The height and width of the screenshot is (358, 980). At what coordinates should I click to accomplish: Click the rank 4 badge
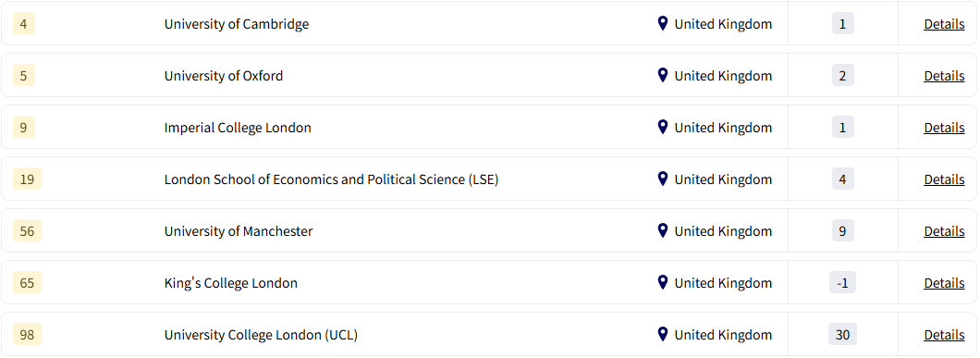point(24,24)
